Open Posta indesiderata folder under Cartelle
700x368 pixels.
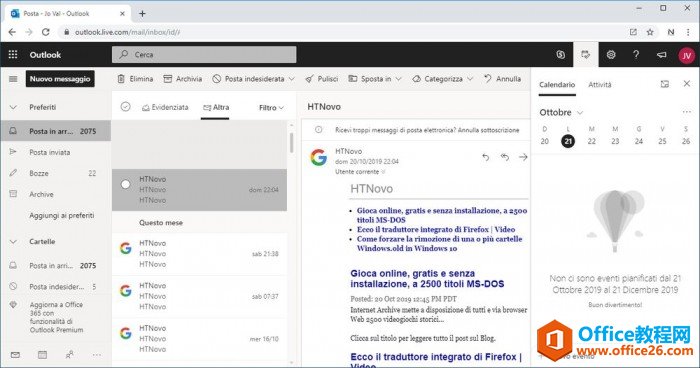pyautogui.click(x=55, y=287)
